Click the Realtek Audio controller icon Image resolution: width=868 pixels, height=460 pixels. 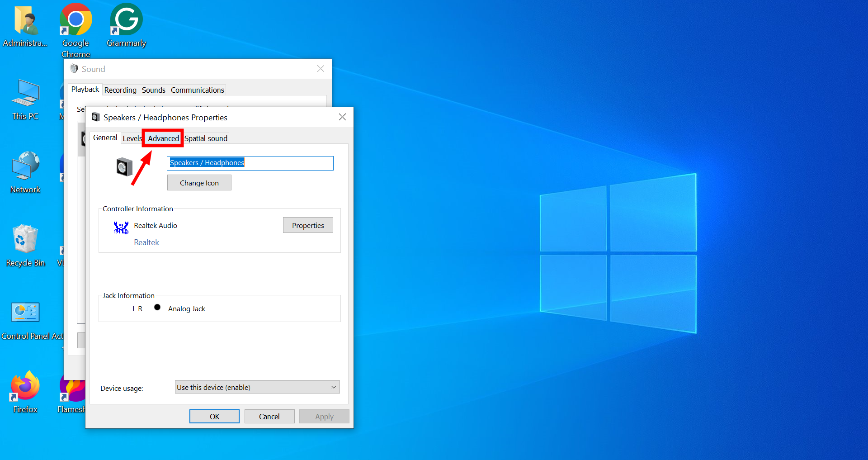pos(121,227)
